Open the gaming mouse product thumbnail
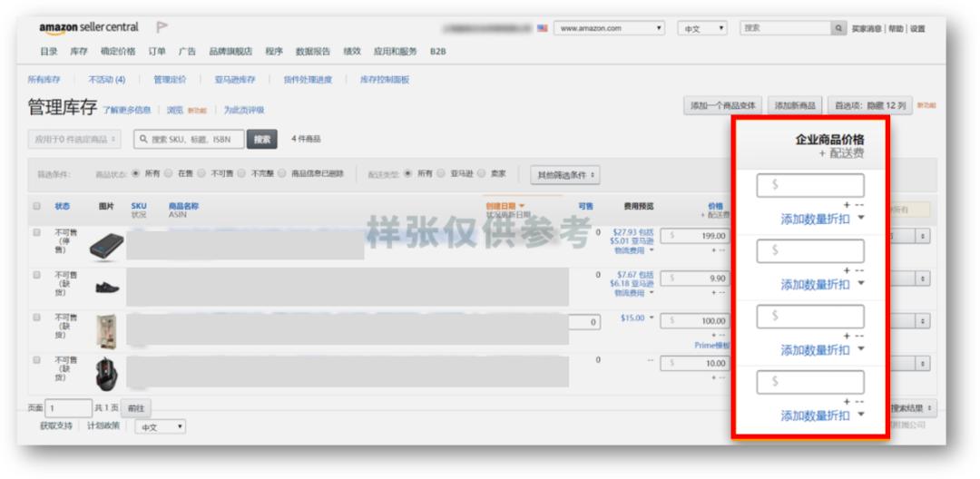Viewport: 980px width, 479px height. [107, 372]
